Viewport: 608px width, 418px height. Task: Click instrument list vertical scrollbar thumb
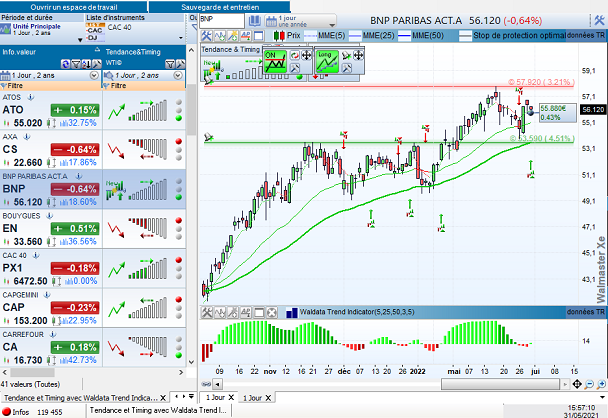pos(191,111)
